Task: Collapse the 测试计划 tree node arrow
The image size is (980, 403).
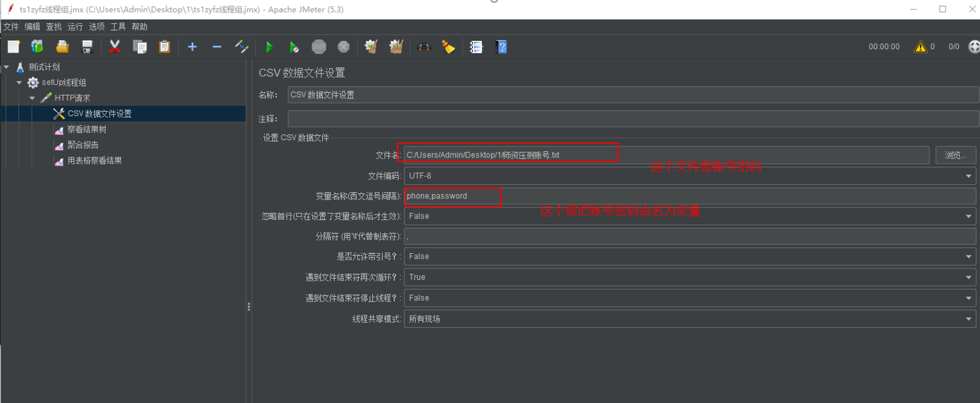Action: point(6,67)
